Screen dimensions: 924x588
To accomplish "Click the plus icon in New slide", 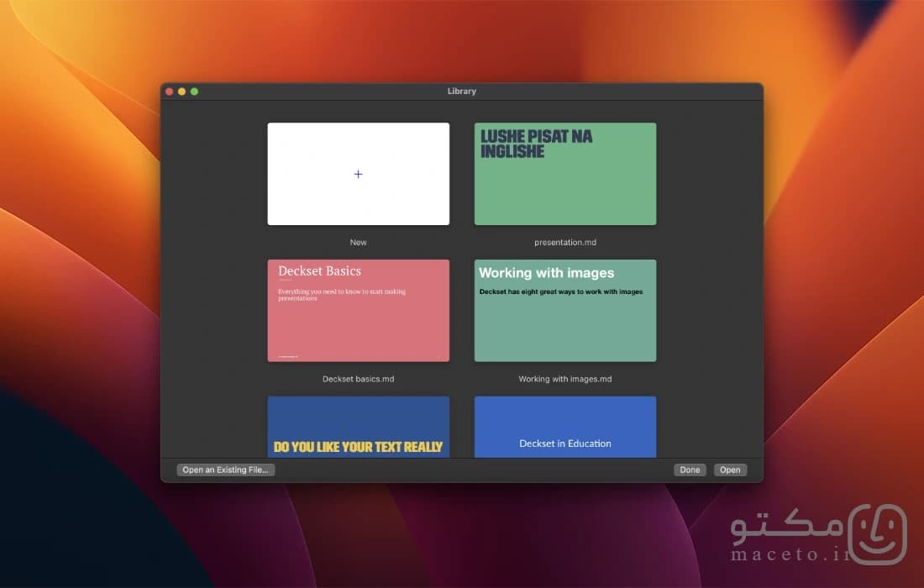I will click(359, 174).
